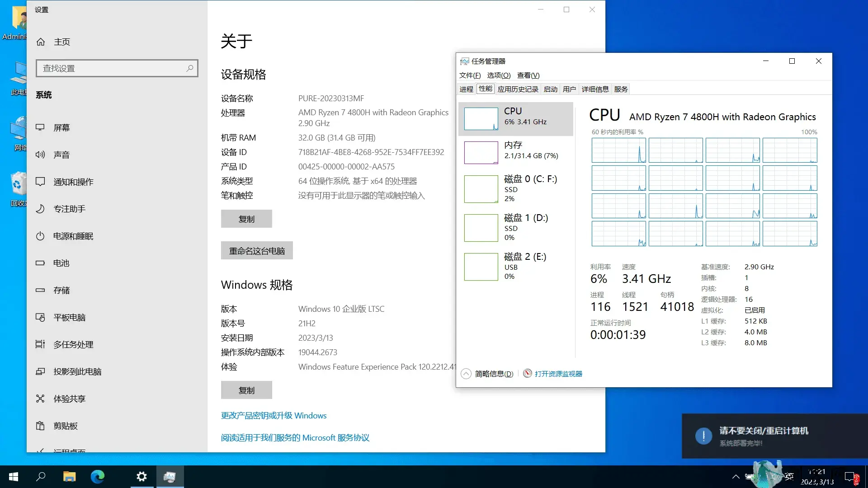Open the resource monitor icon in Task Manager
Image resolution: width=868 pixels, height=488 pixels.
[x=527, y=374]
